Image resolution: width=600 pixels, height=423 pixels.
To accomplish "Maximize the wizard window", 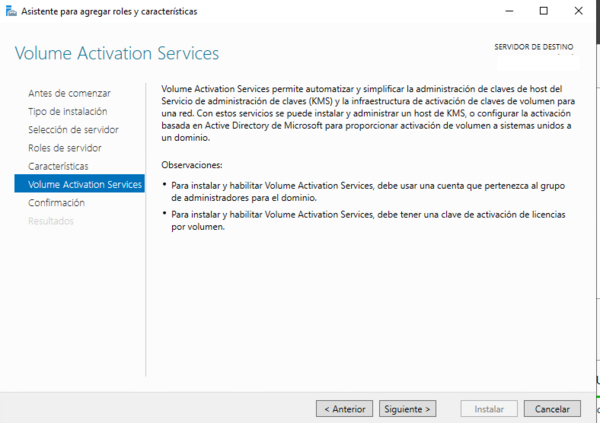I will (x=543, y=11).
